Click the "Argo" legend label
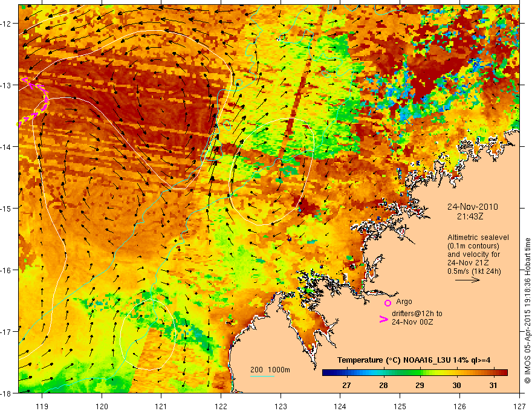 coord(404,302)
